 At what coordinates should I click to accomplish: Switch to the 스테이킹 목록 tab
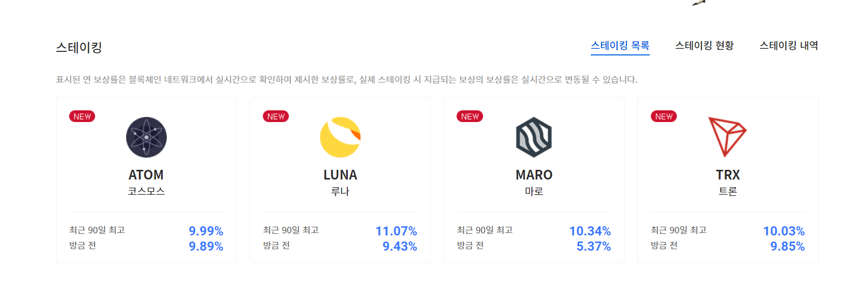pyautogui.click(x=620, y=46)
